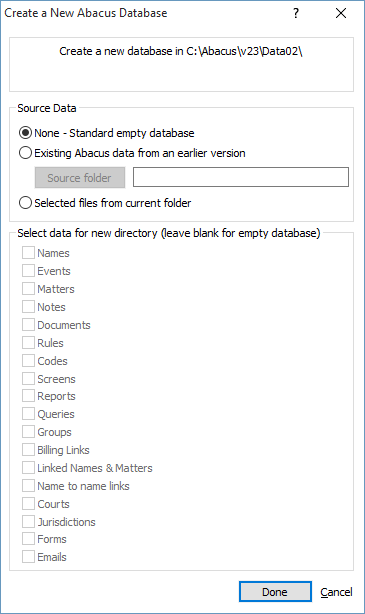Check the Billing Links option

(28, 450)
